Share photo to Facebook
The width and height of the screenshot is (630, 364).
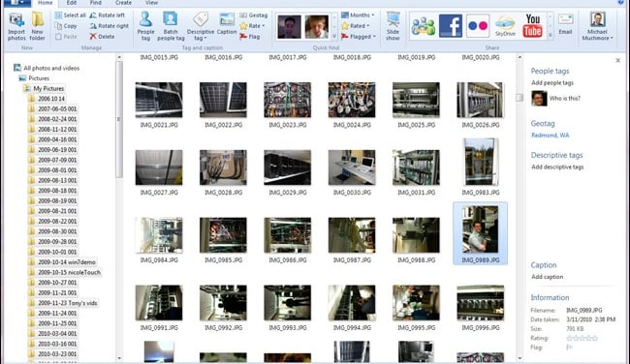point(451,26)
